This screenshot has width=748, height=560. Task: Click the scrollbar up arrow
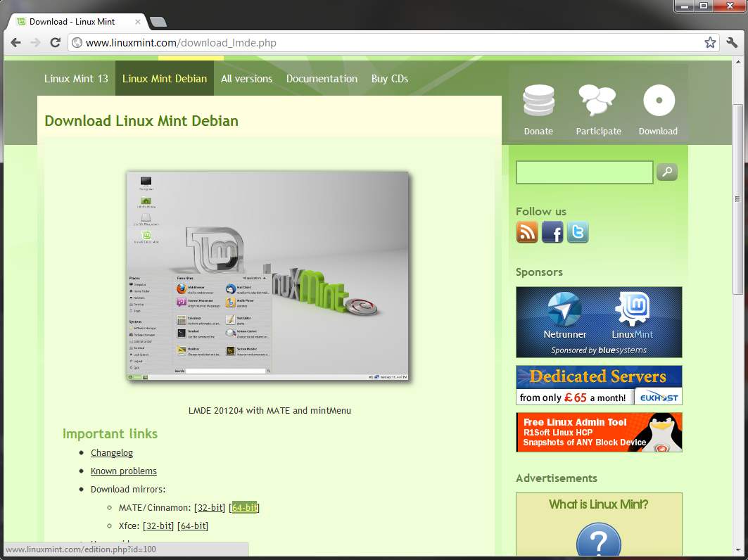[x=737, y=62]
